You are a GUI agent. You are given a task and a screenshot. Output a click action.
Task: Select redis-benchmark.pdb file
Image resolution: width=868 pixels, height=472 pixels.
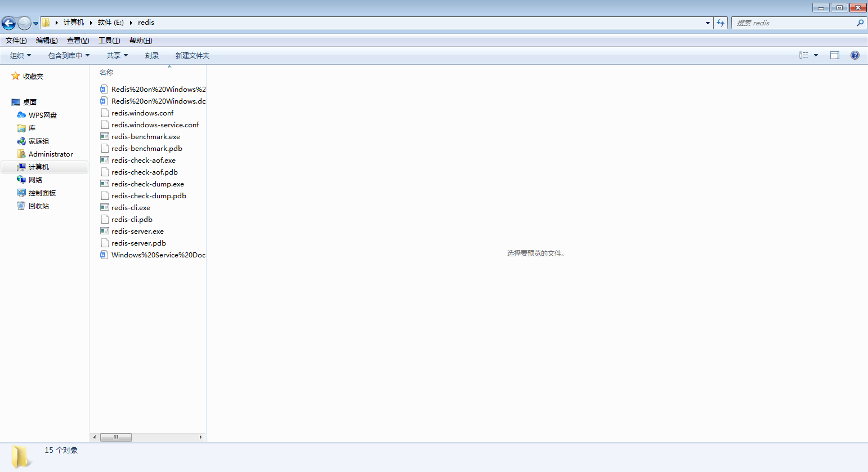pyautogui.click(x=141, y=148)
